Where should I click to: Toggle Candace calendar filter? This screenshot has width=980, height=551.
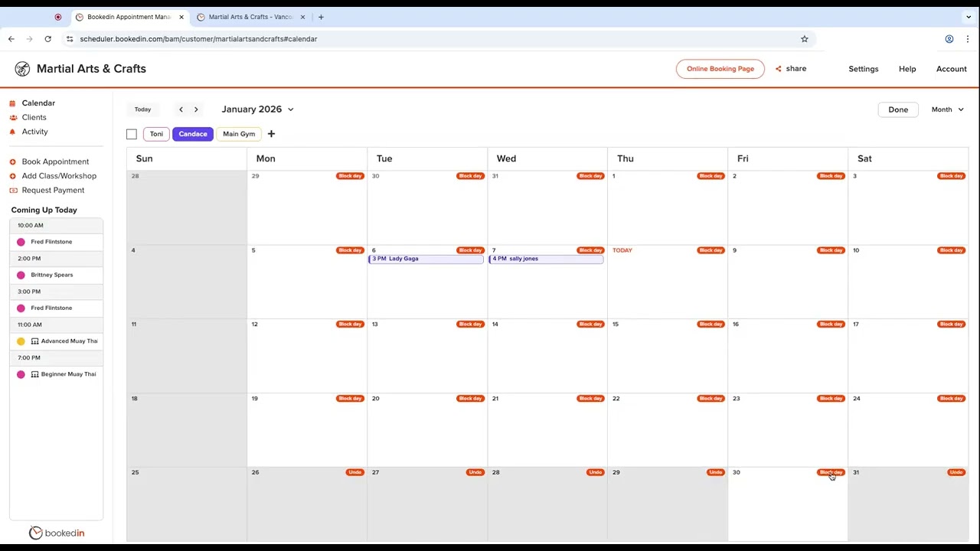tap(193, 134)
